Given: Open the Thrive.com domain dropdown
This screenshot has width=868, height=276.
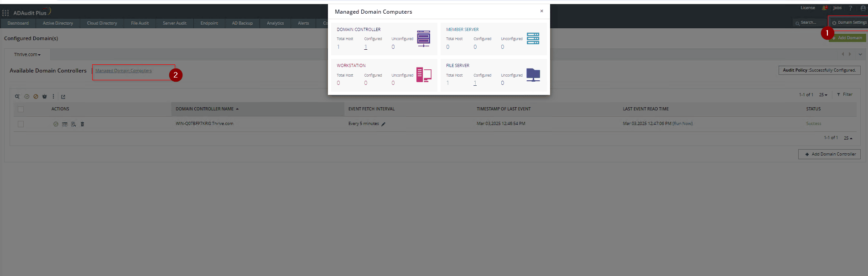Looking at the screenshot, I should point(27,55).
